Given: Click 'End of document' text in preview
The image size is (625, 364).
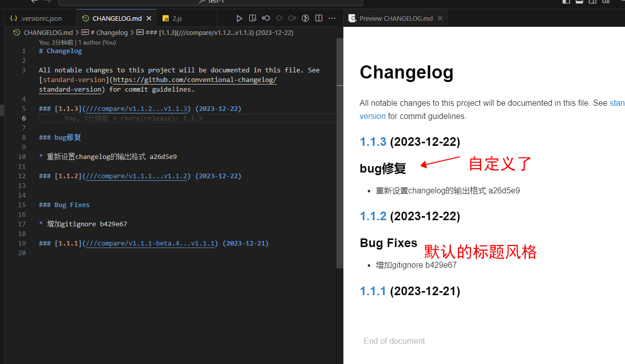Looking at the screenshot, I should [x=395, y=341].
